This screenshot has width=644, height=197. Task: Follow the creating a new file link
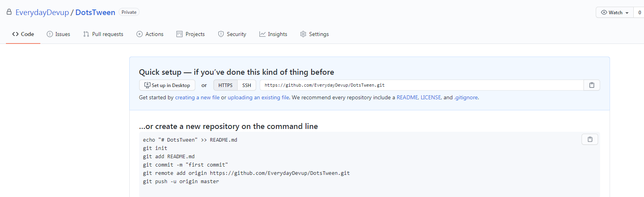click(197, 97)
